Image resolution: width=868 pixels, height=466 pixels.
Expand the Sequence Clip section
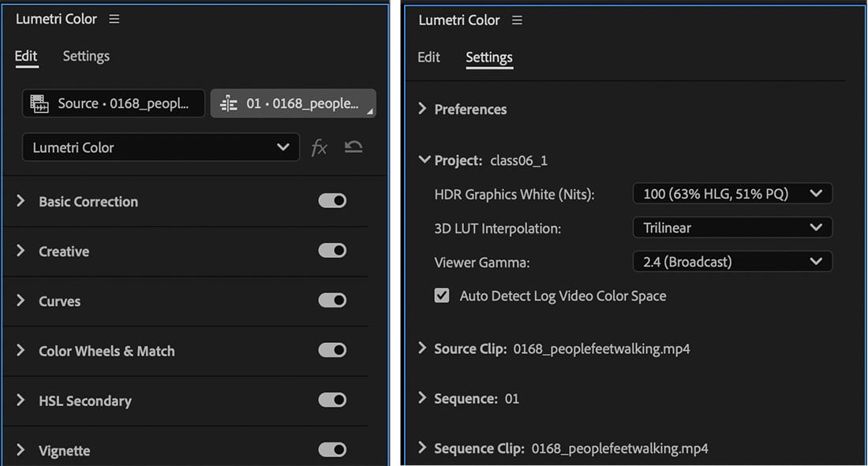tap(422, 447)
